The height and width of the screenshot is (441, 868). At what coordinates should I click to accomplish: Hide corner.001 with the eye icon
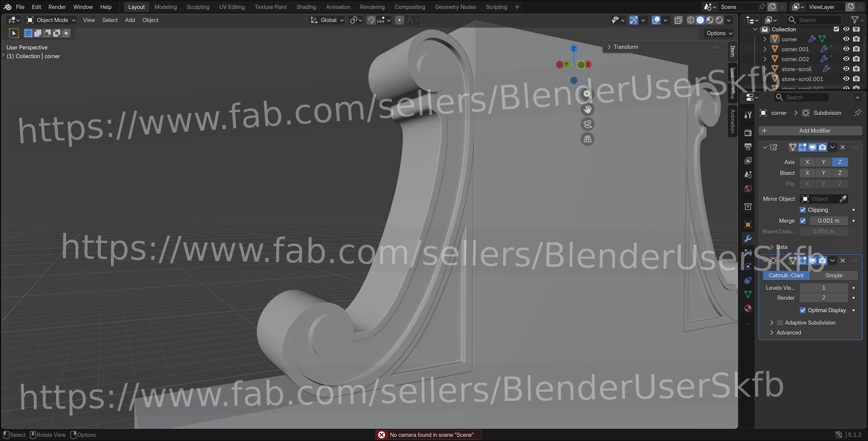846,49
